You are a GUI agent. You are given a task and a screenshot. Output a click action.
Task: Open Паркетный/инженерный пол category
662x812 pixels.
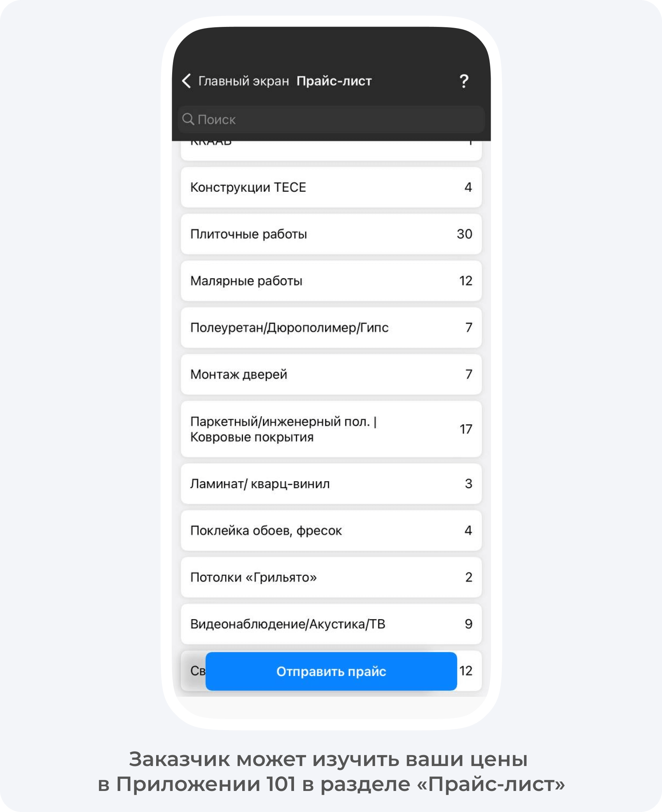point(331,429)
